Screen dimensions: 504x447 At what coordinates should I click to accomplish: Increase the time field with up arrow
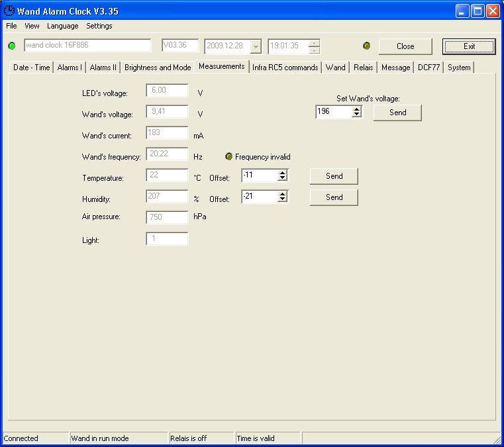click(314, 43)
